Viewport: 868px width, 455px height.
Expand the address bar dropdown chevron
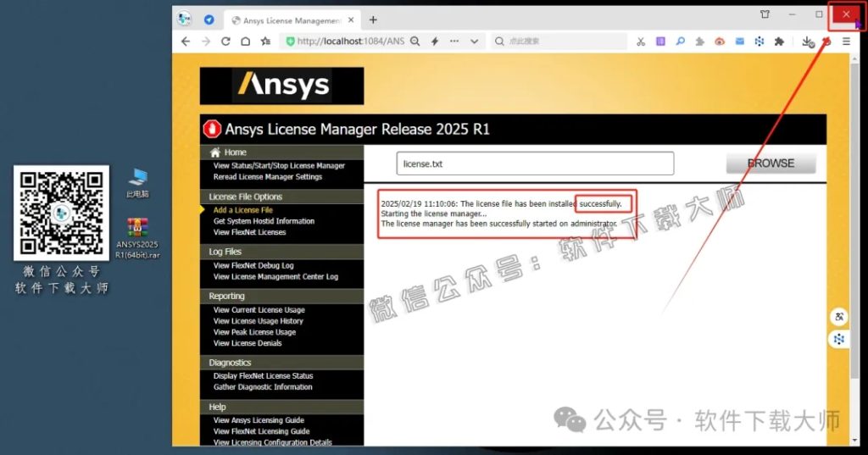(475, 42)
